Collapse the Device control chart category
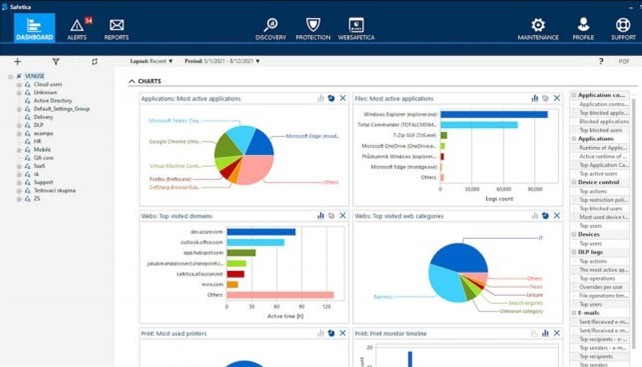This screenshot has width=642, height=367. [574, 182]
